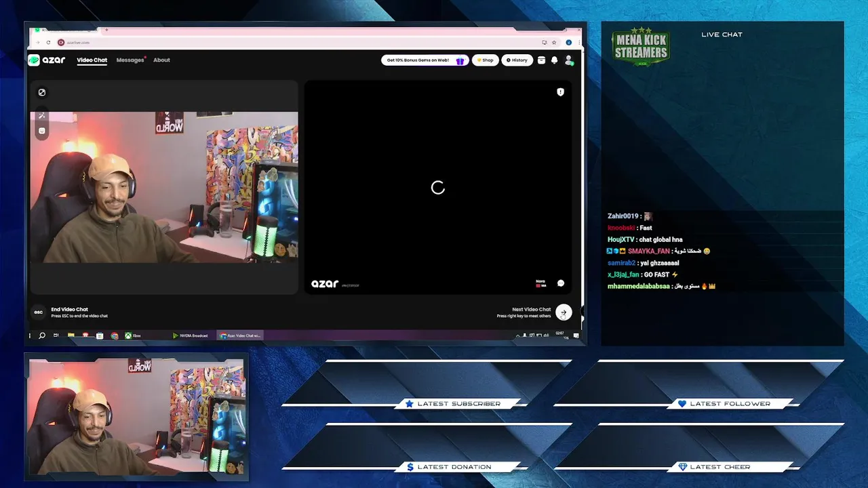
Task: Click the Zahir0019 chat username
Action: [x=623, y=216]
